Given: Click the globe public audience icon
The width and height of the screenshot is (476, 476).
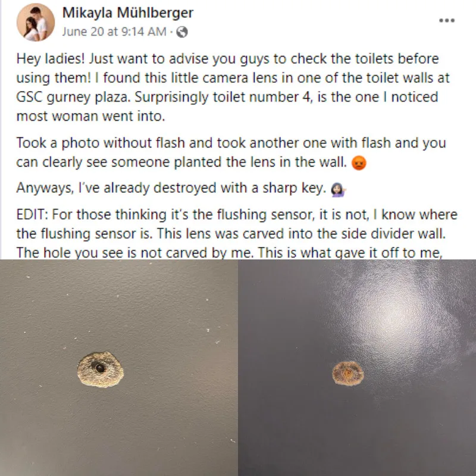Looking at the screenshot, I should (x=182, y=32).
